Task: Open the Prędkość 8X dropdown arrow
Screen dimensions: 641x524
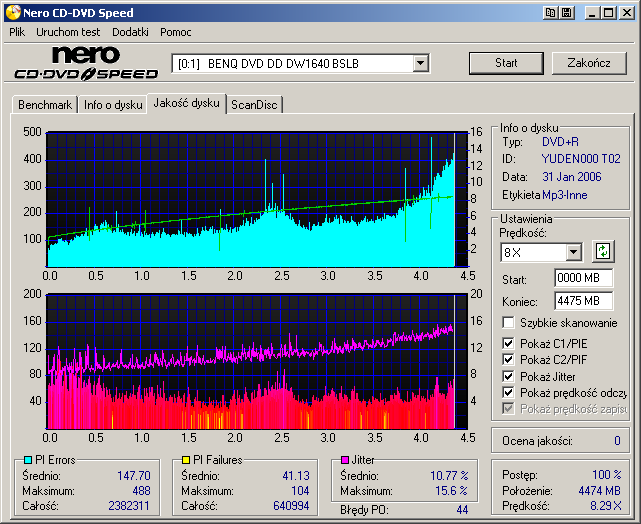Action: coord(574,252)
